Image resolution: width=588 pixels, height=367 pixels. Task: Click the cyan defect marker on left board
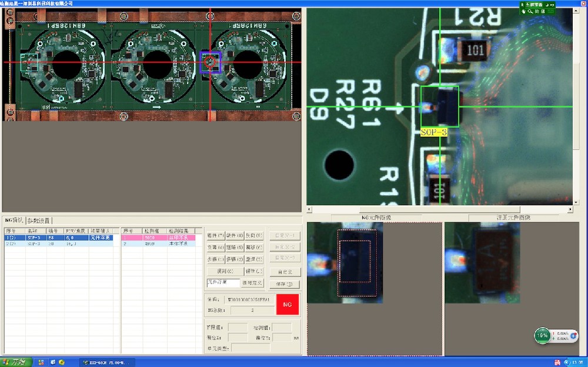click(28, 62)
